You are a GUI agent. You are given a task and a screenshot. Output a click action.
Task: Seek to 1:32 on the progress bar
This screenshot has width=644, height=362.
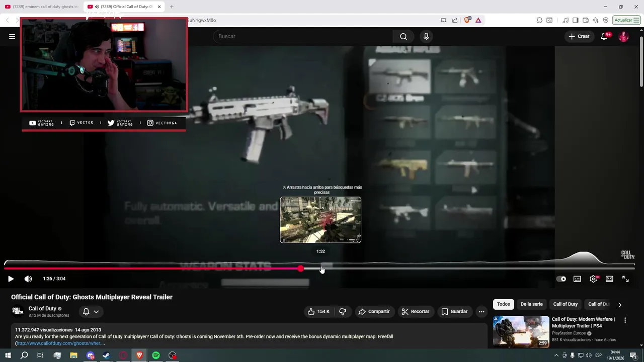pos(321,269)
